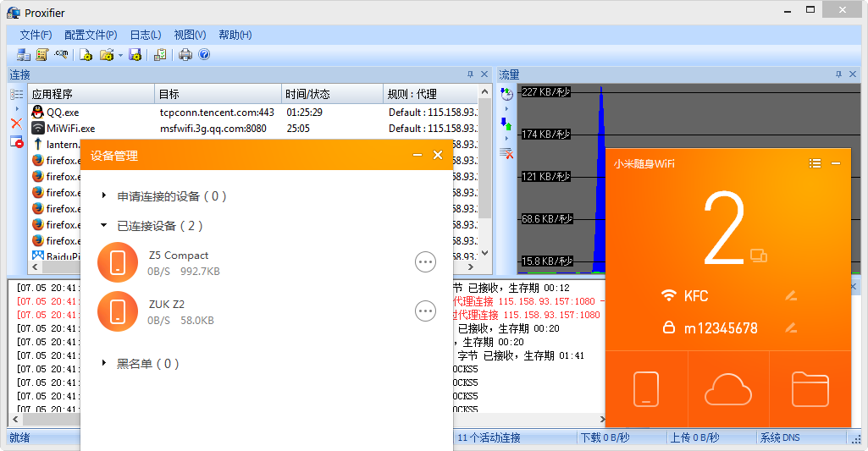Open options for Z5 Compact device
The width and height of the screenshot is (868, 451).
click(425, 261)
